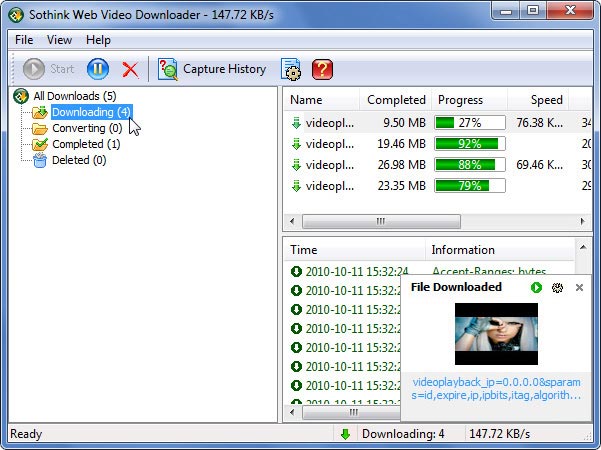Click log pane scroll up arrow

point(583,247)
